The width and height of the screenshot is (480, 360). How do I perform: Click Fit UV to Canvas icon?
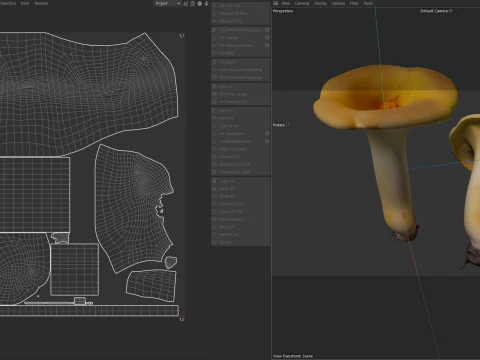pos(214,94)
